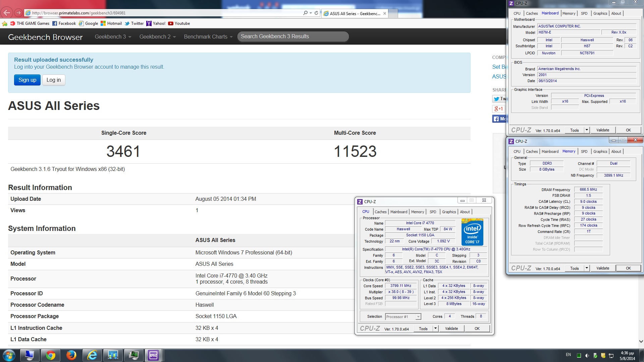
Task: Click the browser address bar URL
Action: [79, 13]
